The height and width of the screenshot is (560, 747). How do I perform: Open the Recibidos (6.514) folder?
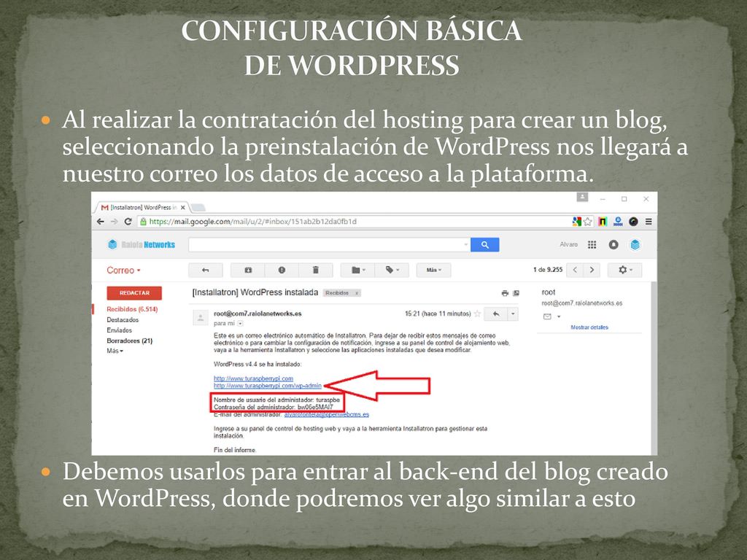point(132,309)
